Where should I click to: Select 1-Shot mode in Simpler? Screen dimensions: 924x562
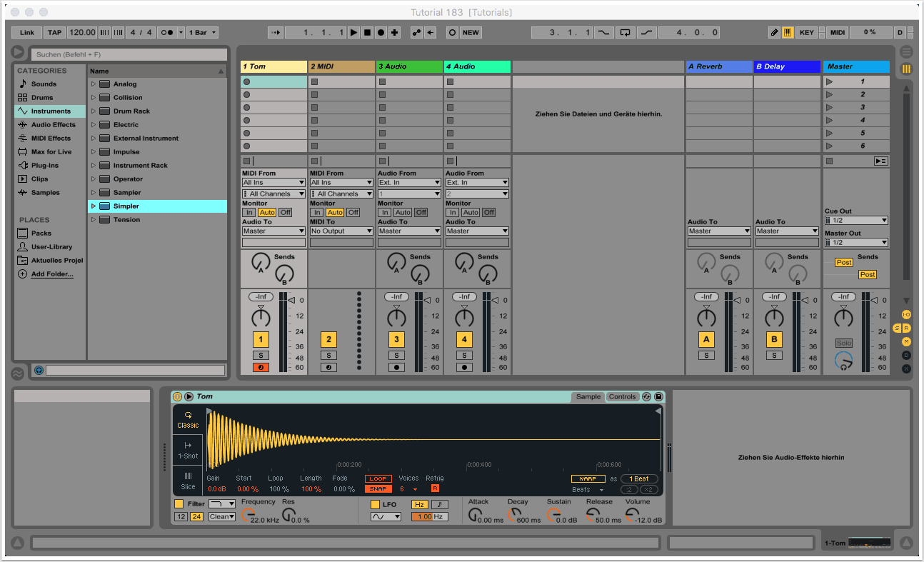188,450
